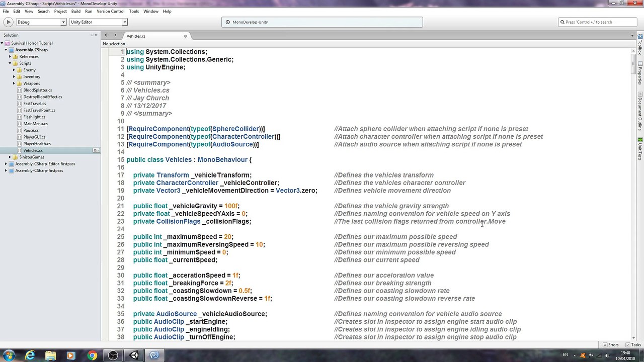644x362 pixels.
Task: Open the Unity Editor target dropdown
Action: click(98, 22)
